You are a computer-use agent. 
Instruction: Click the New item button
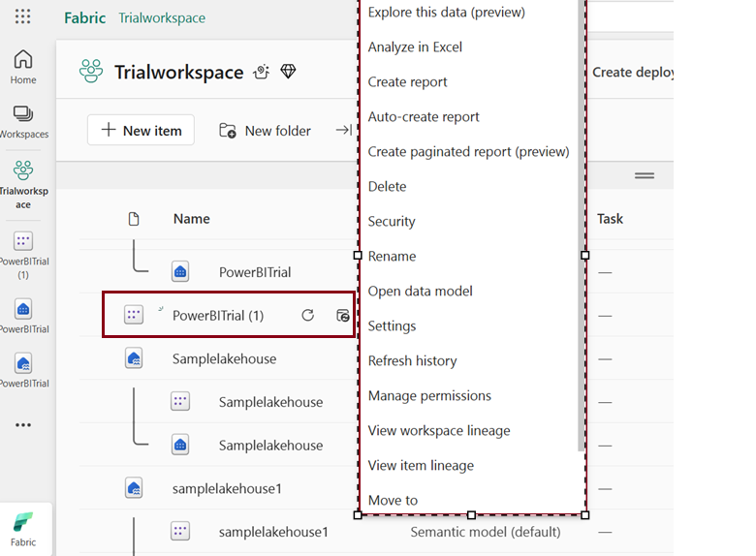click(141, 131)
